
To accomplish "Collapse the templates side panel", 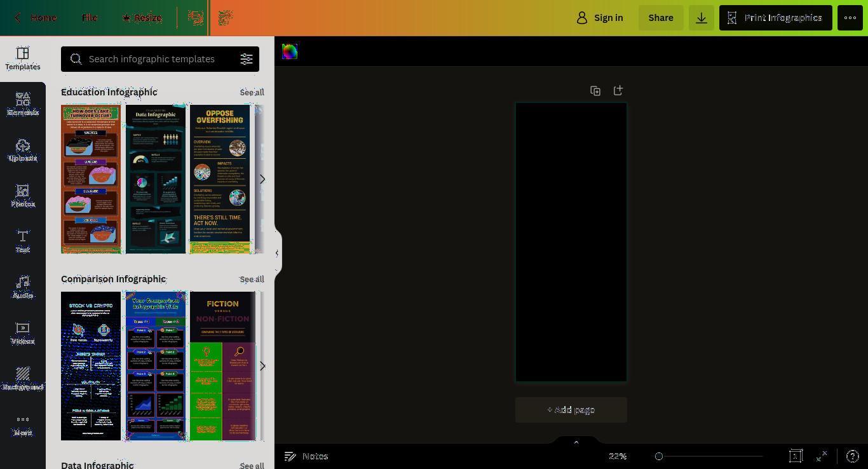I will [277, 253].
